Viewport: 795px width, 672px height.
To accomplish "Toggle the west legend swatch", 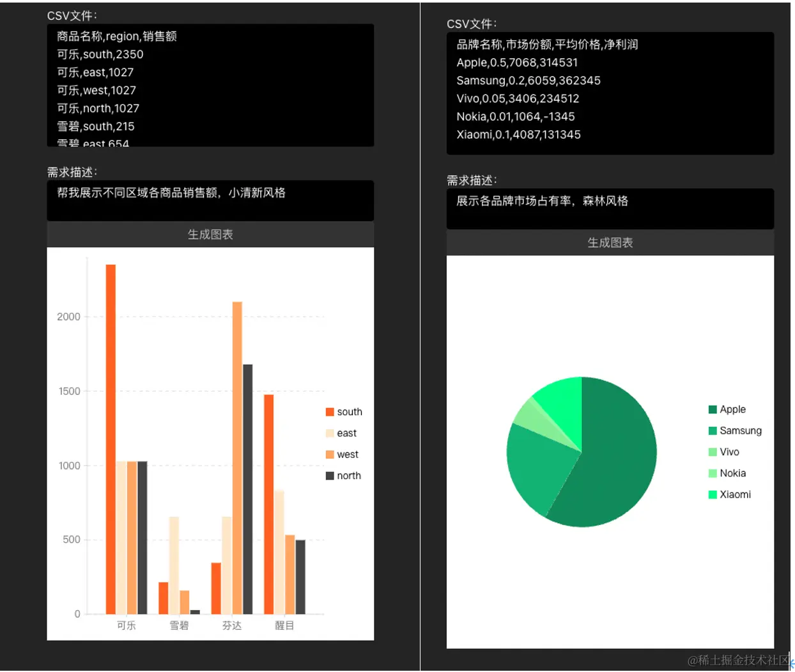I will (x=330, y=455).
